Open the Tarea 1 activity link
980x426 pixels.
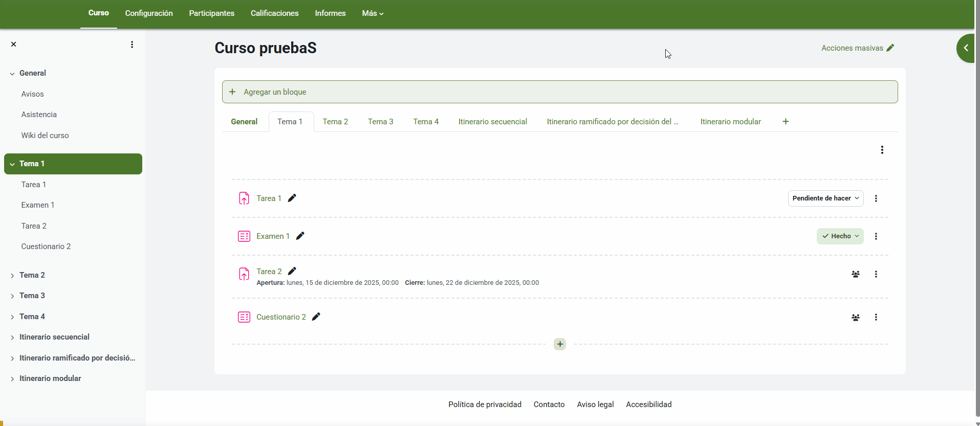pos(269,198)
